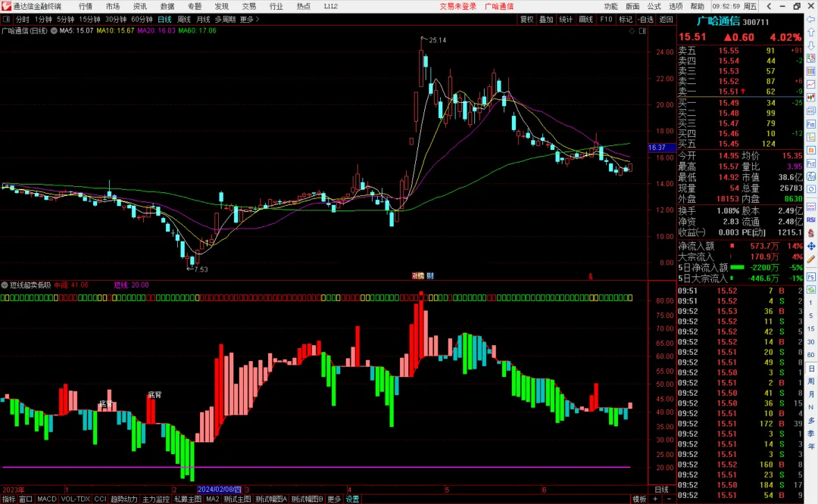Click the diamond icon at chart top right
Screen dimensions: 818x504
point(632,31)
